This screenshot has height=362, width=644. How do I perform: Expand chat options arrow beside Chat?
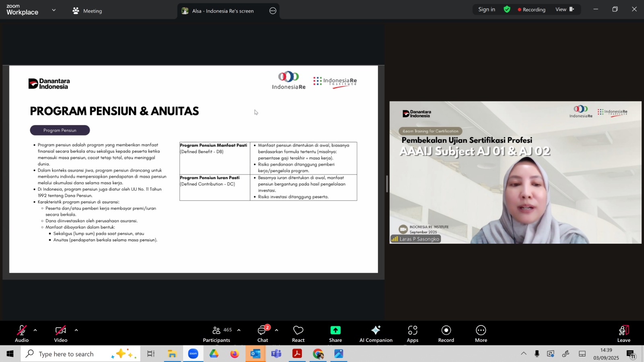tap(277, 330)
